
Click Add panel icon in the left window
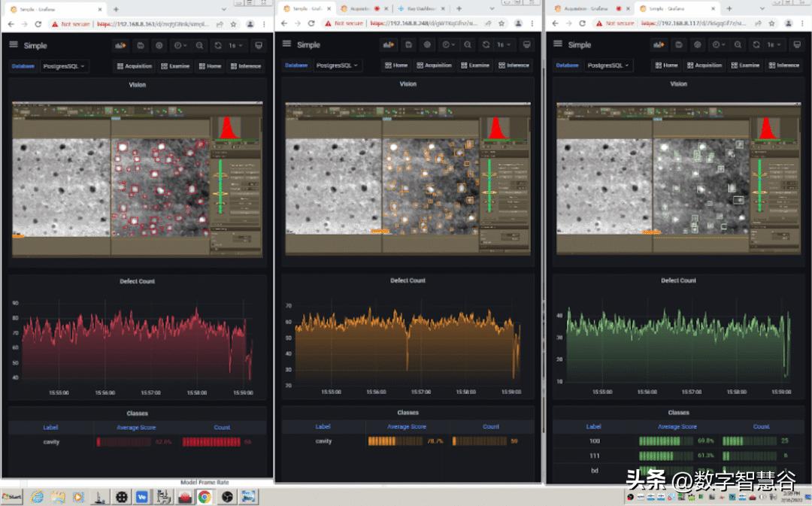120,46
